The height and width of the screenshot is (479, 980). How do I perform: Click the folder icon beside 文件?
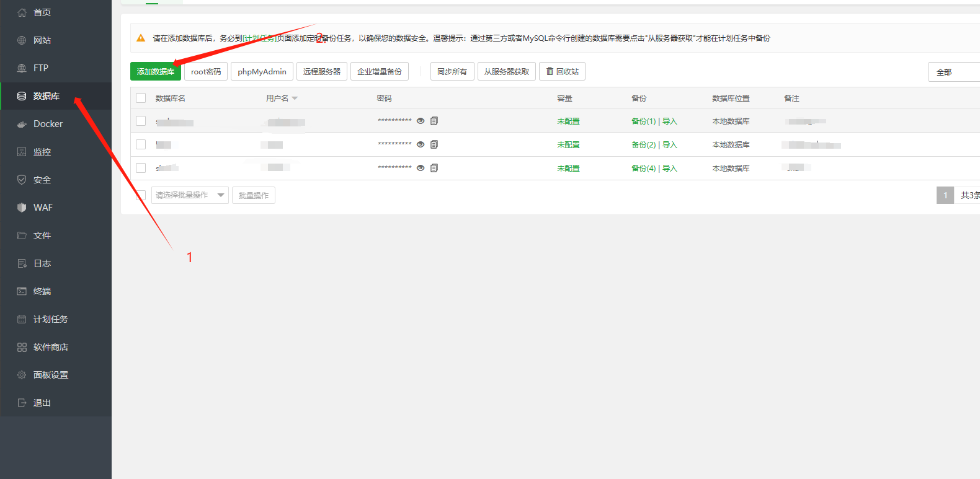tap(22, 235)
